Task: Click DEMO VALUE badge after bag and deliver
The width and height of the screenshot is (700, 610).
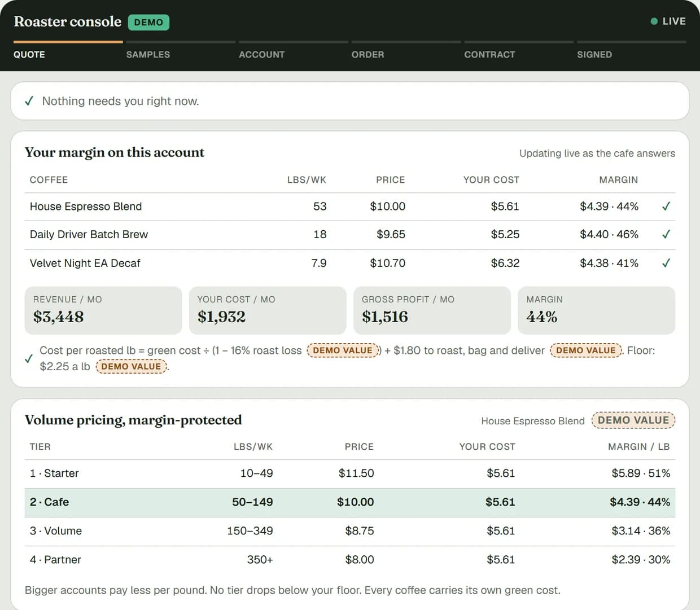Action: (x=586, y=350)
